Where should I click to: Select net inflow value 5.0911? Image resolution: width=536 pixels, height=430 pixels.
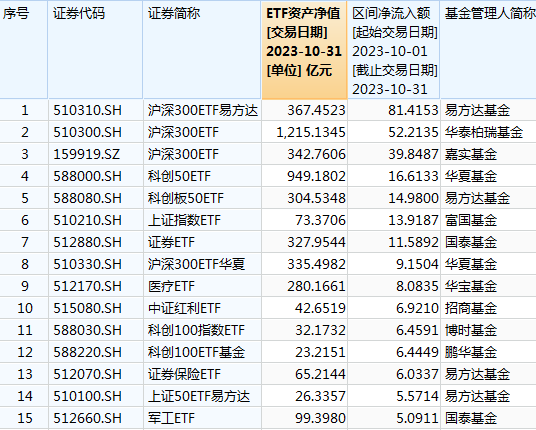coord(417,418)
